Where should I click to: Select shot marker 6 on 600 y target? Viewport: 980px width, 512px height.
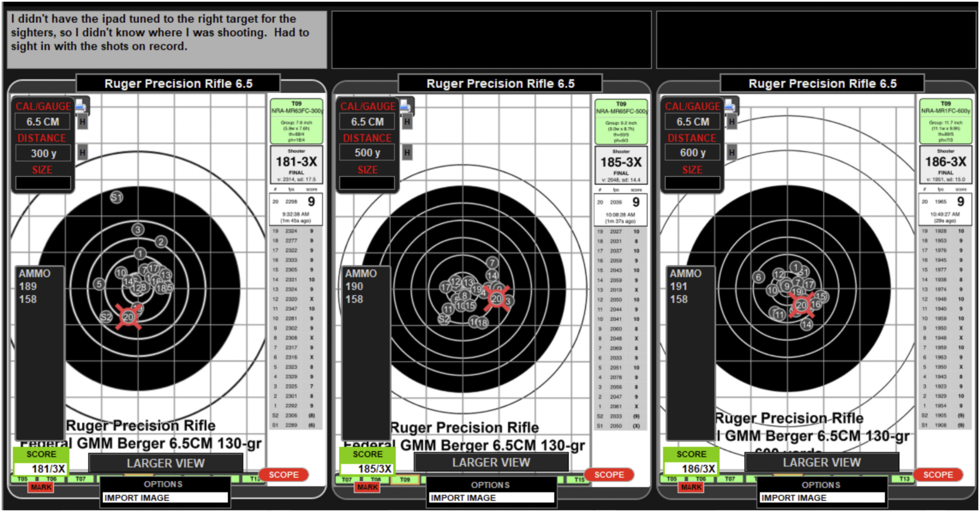point(758,277)
